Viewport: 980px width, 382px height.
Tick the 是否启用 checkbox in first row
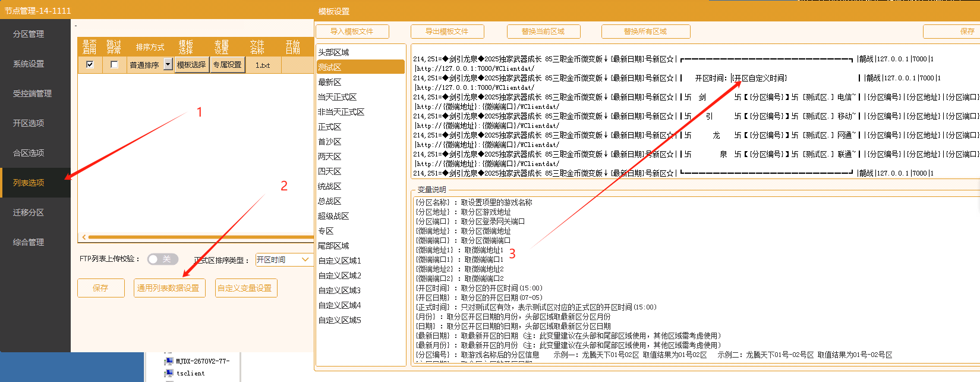[x=90, y=65]
